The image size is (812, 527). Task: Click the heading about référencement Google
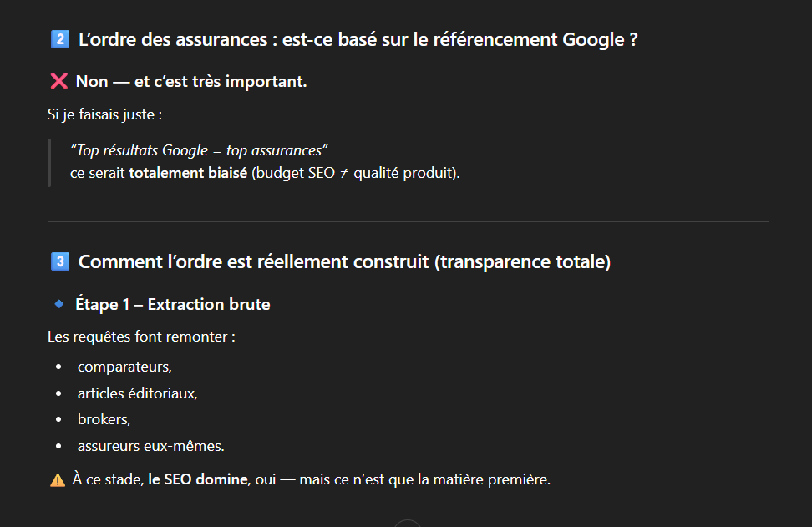(x=358, y=39)
